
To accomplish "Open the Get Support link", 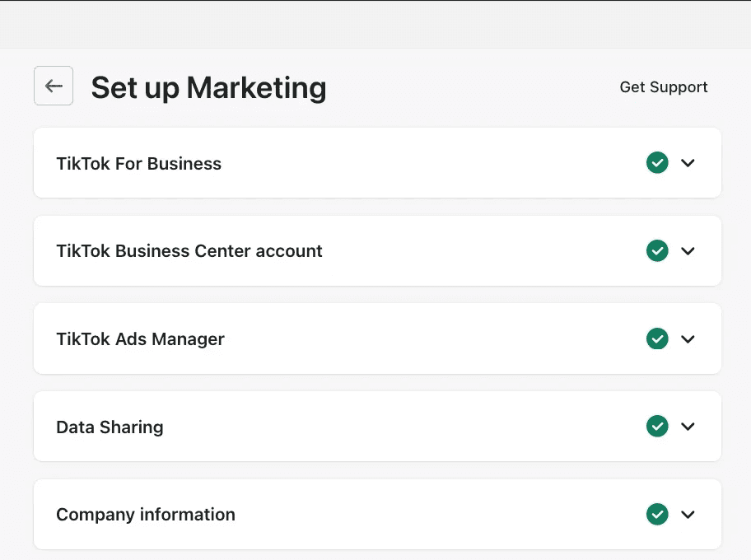I will [664, 87].
